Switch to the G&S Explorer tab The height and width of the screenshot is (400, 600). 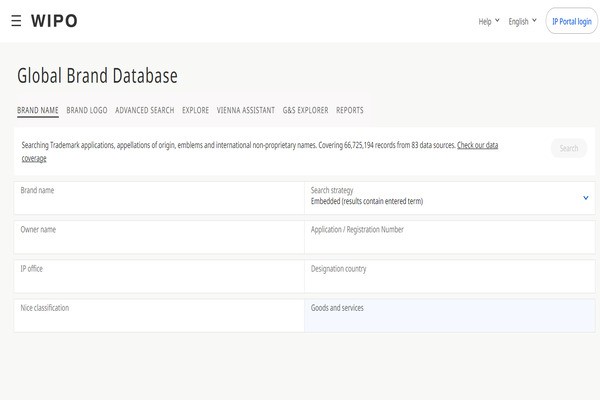305,110
